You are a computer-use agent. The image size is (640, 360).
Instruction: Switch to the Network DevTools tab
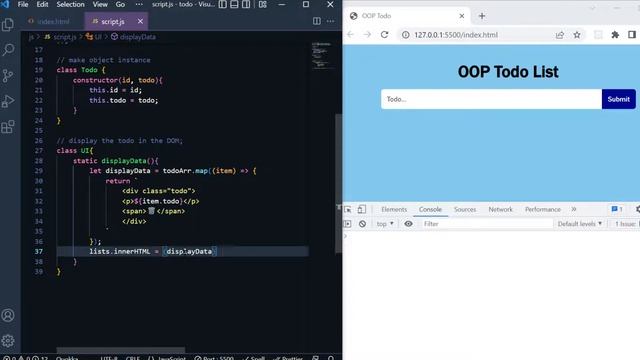tap(500, 209)
